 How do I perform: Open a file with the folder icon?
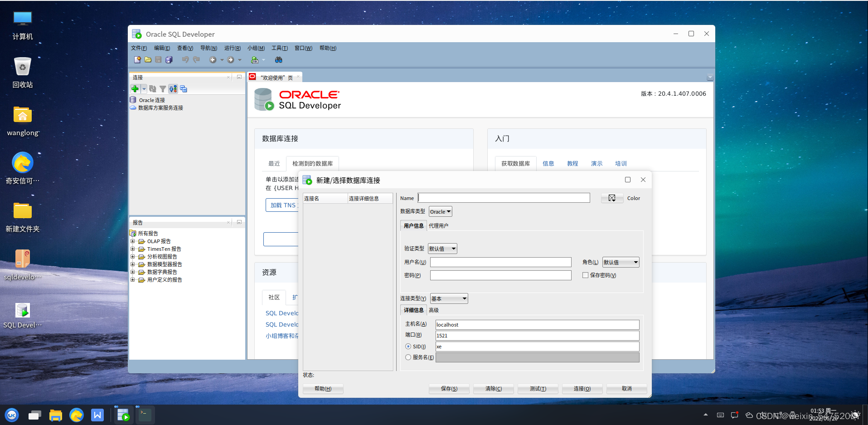pos(148,60)
